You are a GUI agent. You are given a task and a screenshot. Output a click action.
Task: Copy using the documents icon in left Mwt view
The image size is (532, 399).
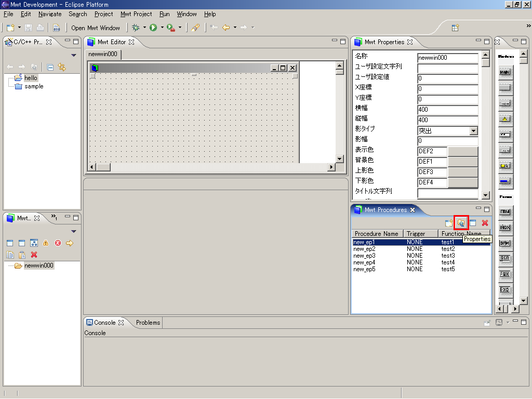[10, 255]
